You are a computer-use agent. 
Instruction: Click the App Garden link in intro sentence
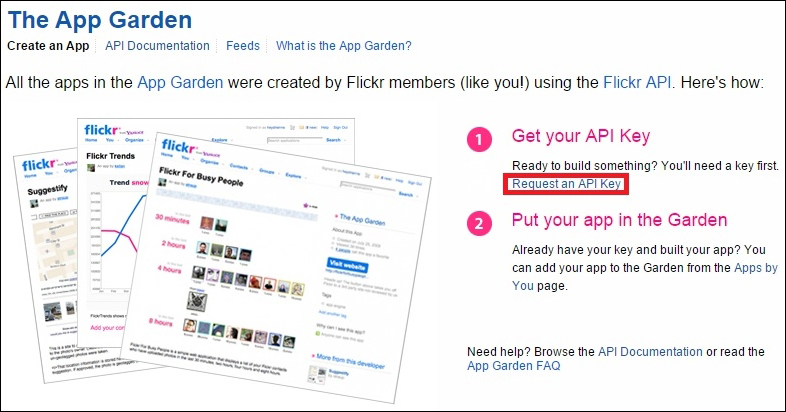point(180,82)
